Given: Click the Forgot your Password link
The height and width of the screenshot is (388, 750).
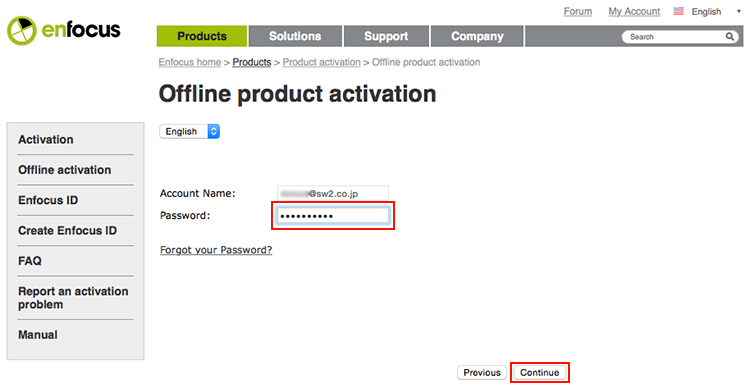Looking at the screenshot, I should coord(216,250).
